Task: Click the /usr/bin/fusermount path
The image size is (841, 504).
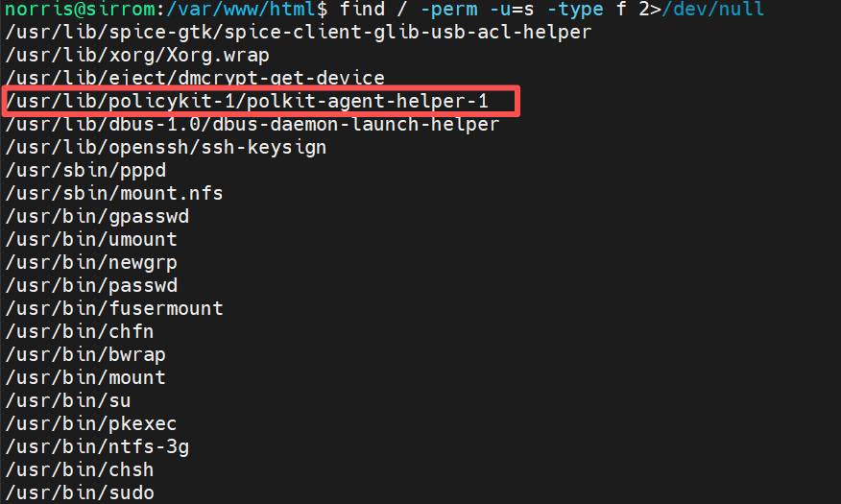Action: (x=114, y=308)
